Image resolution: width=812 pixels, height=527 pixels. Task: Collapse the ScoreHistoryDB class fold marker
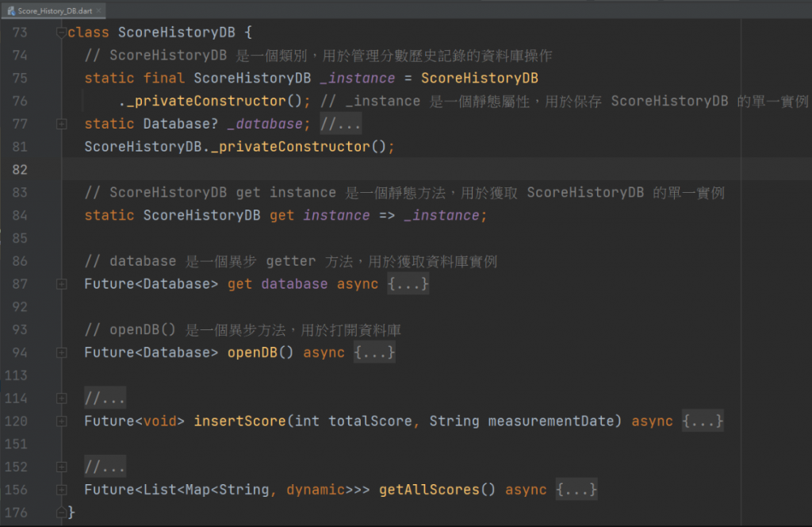[61, 33]
